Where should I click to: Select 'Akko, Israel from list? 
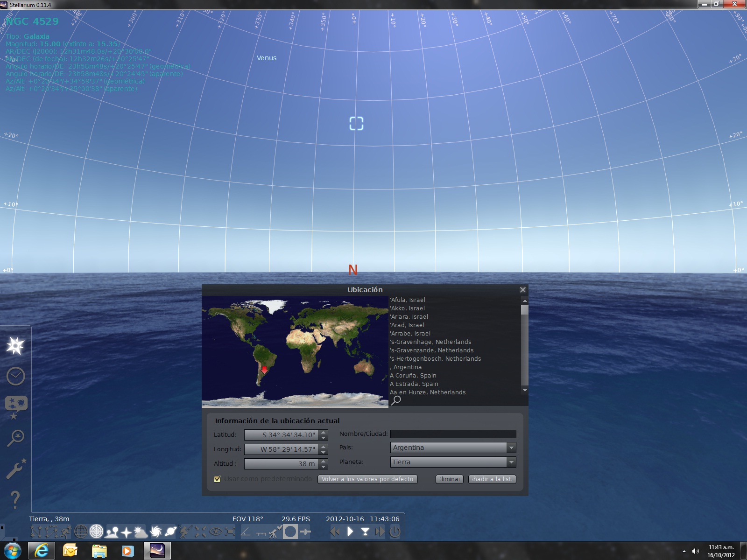point(407,308)
